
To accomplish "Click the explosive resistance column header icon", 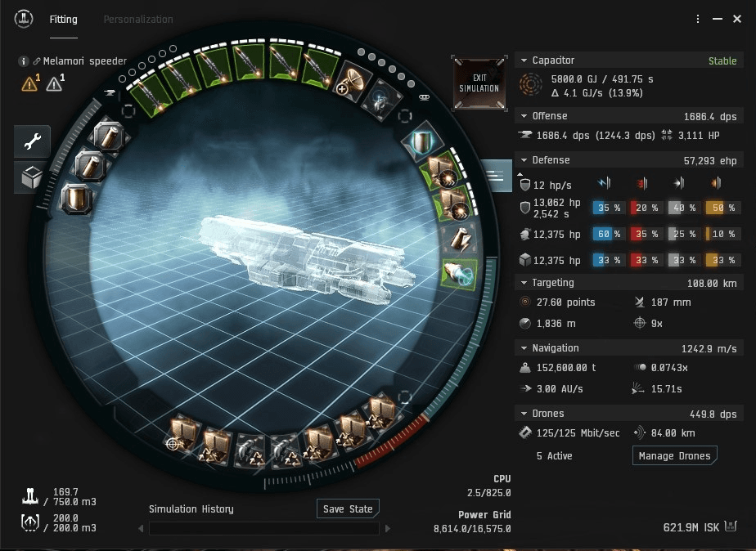I will click(x=716, y=183).
